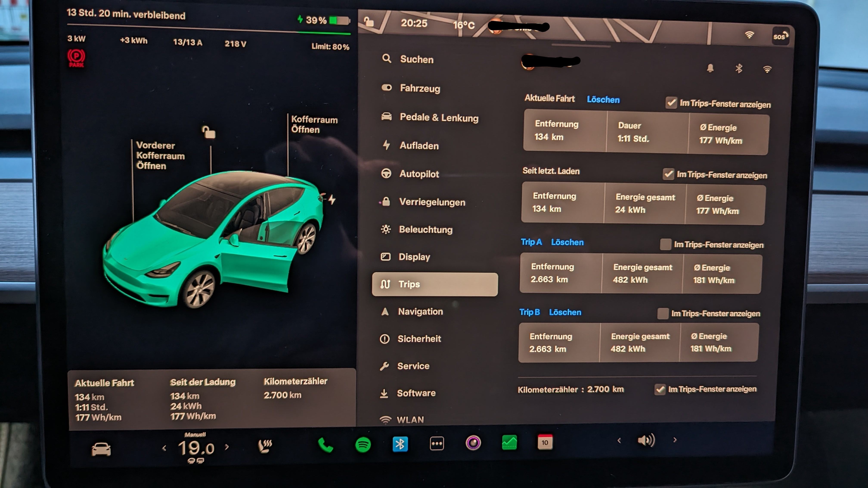Tap the Wi-Fi icon in the top map bar
The height and width of the screenshot is (488, 868).
coord(749,35)
